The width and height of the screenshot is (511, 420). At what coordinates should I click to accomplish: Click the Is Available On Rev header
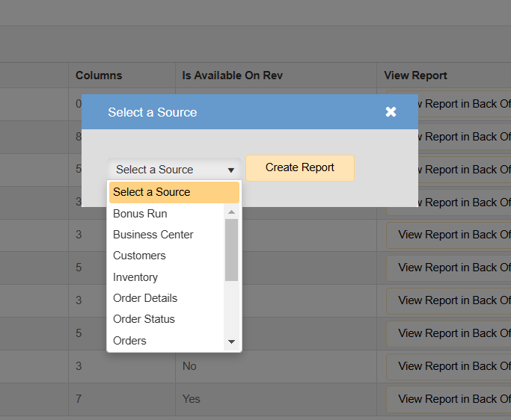[x=232, y=75]
